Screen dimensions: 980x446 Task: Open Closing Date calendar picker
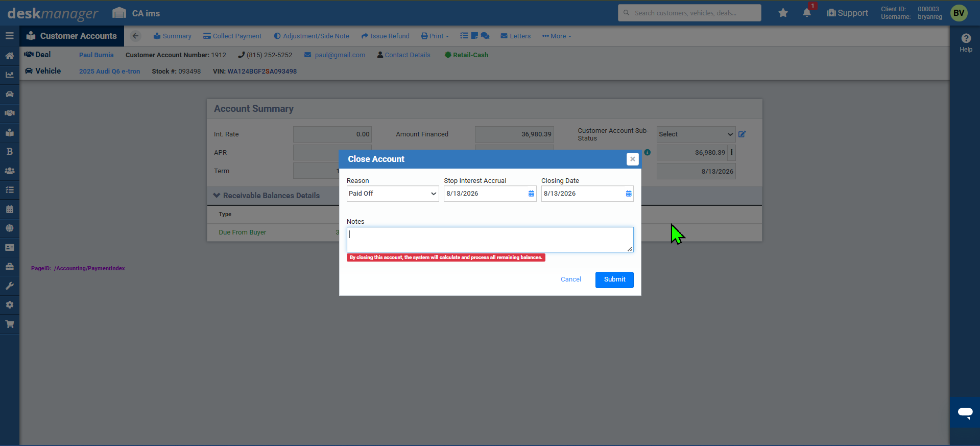[x=629, y=194]
